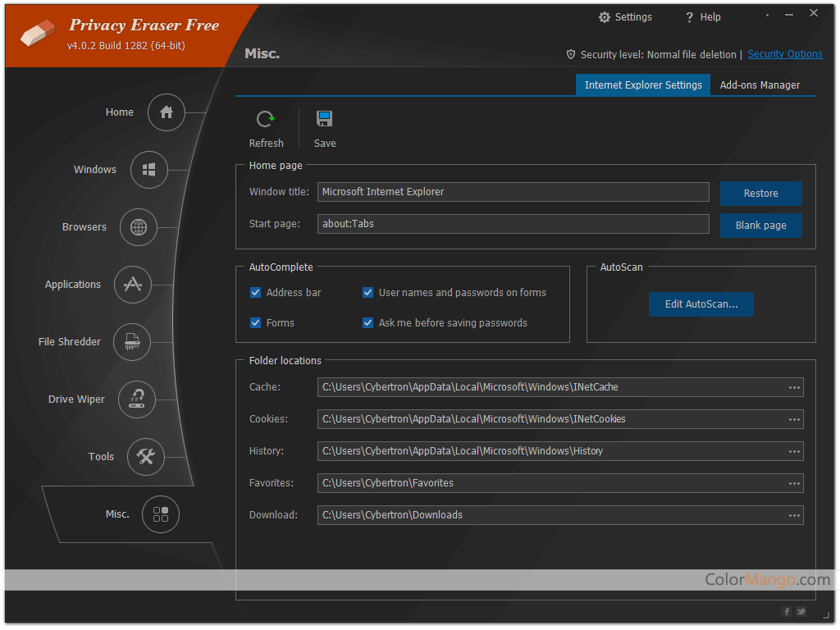Disable Ask me before saving passwords
Image resolution: width=840 pixels, height=630 pixels.
368,323
